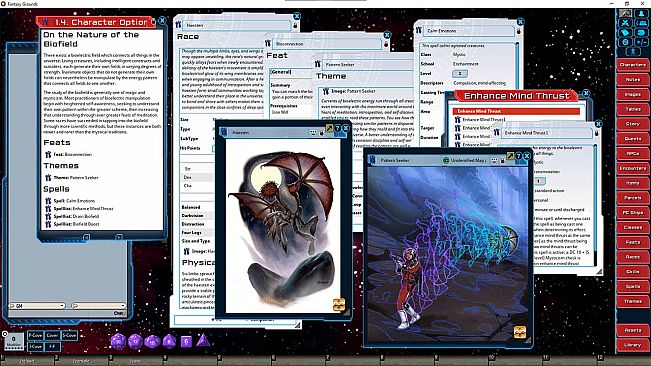Click the share token on the Pattern Seeker image
The height and width of the screenshot is (366, 651).
coord(520,332)
